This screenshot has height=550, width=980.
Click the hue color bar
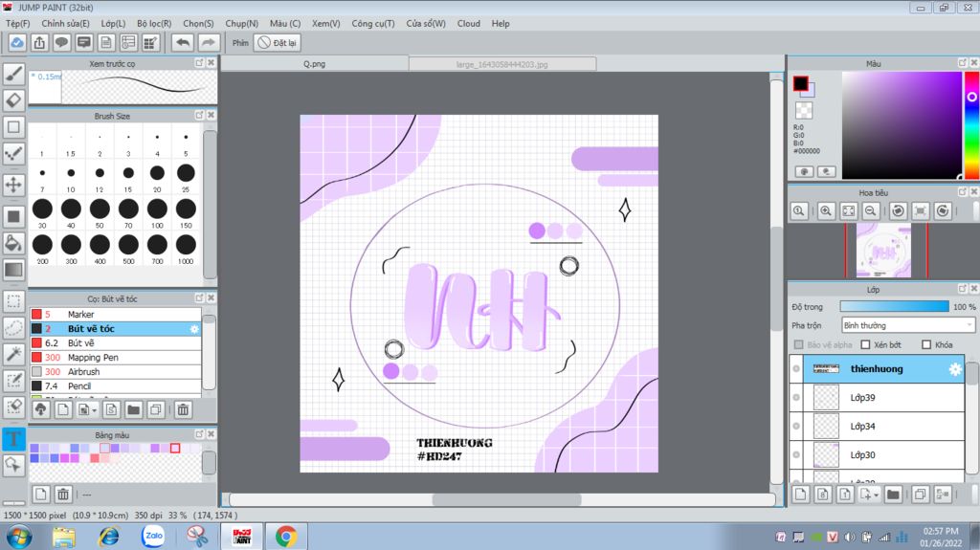coord(971,125)
